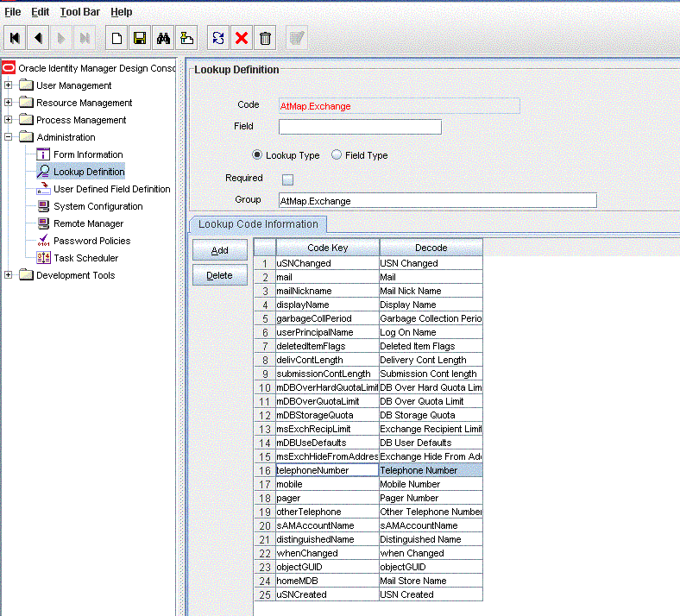Click the empty Field input box

pos(360,127)
